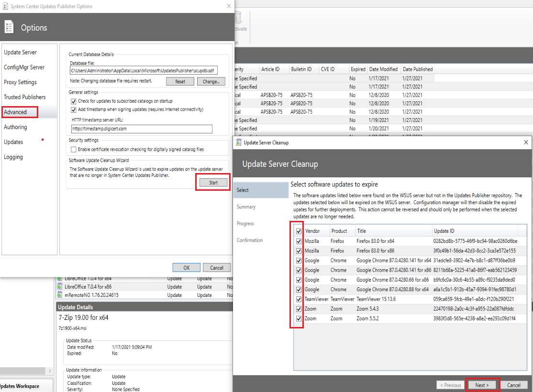Sort main list by Date Modified column
Viewport: 533px width, 392px height.
pos(384,69)
